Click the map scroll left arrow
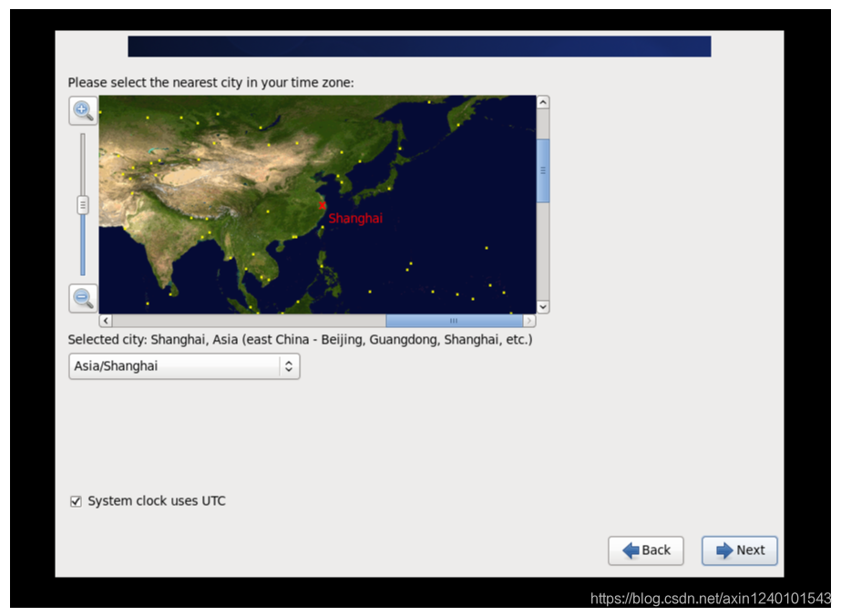The width and height of the screenshot is (841, 616). coord(106,321)
